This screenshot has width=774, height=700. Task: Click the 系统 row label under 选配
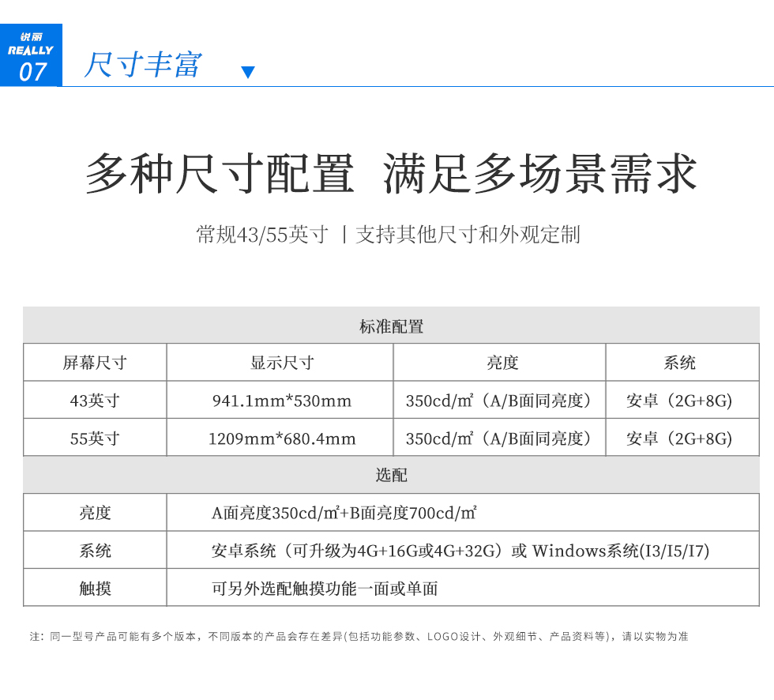[x=95, y=550]
